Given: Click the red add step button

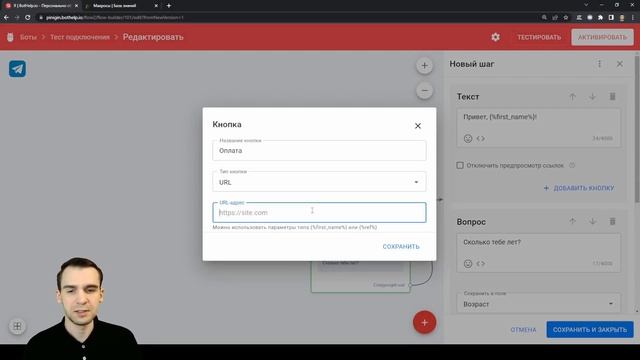Looking at the screenshot, I should (424, 322).
